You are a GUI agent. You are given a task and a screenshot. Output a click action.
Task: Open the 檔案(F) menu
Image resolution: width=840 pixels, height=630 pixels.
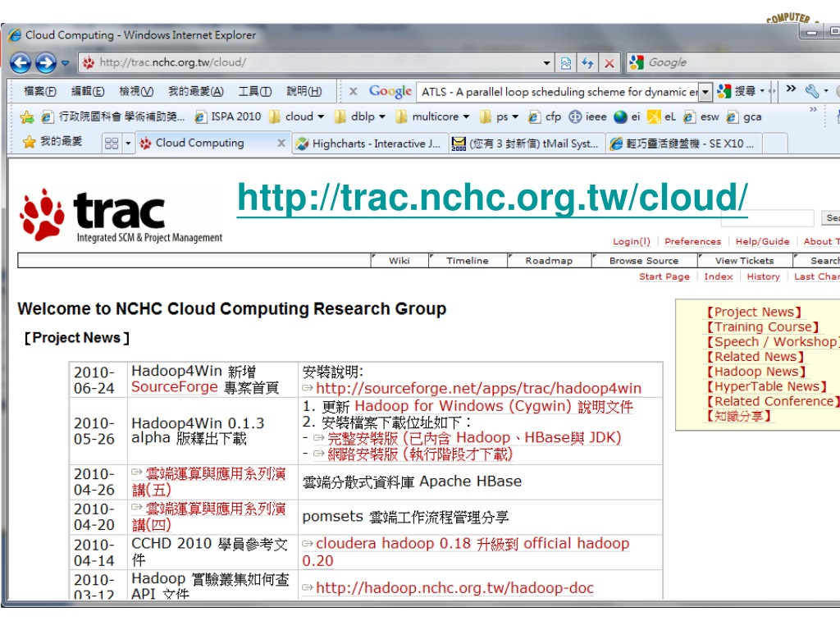tap(39, 91)
